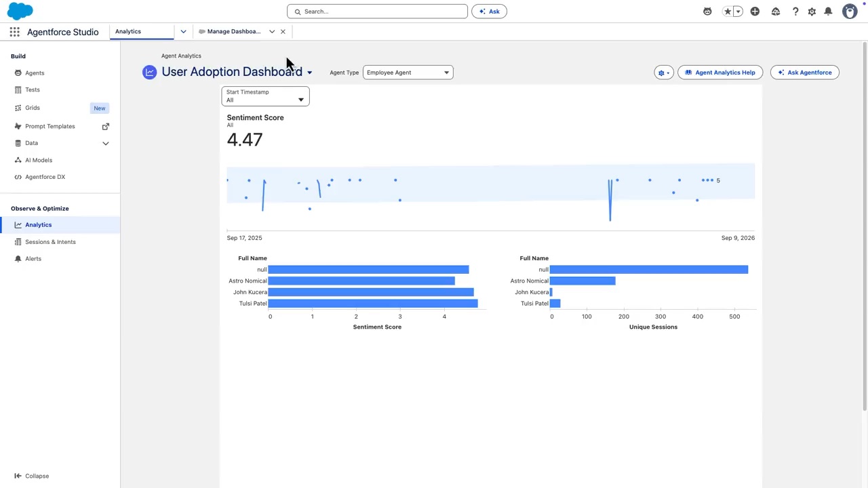Open the Trailhead learning icon
This screenshot has height=488, width=868.
click(776, 12)
